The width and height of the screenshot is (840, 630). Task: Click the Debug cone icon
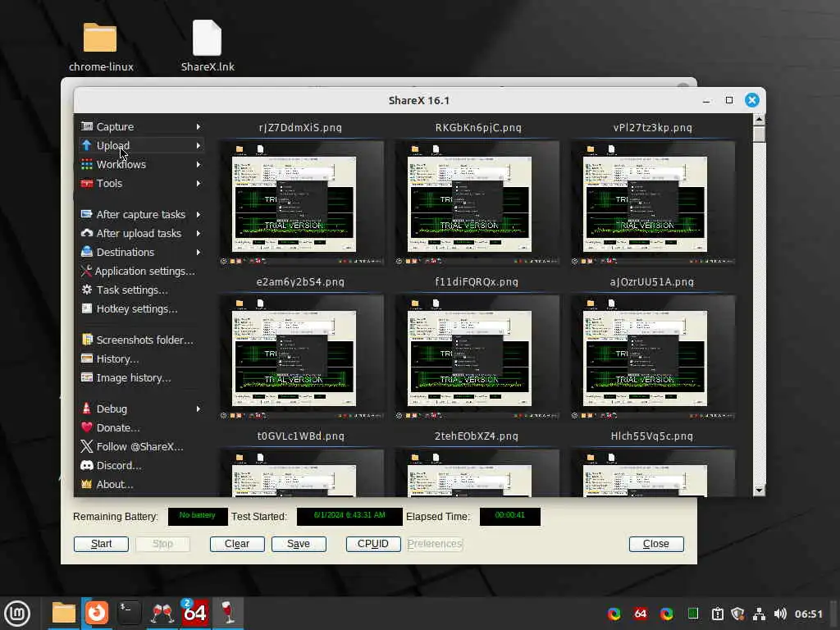click(x=86, y=409)
